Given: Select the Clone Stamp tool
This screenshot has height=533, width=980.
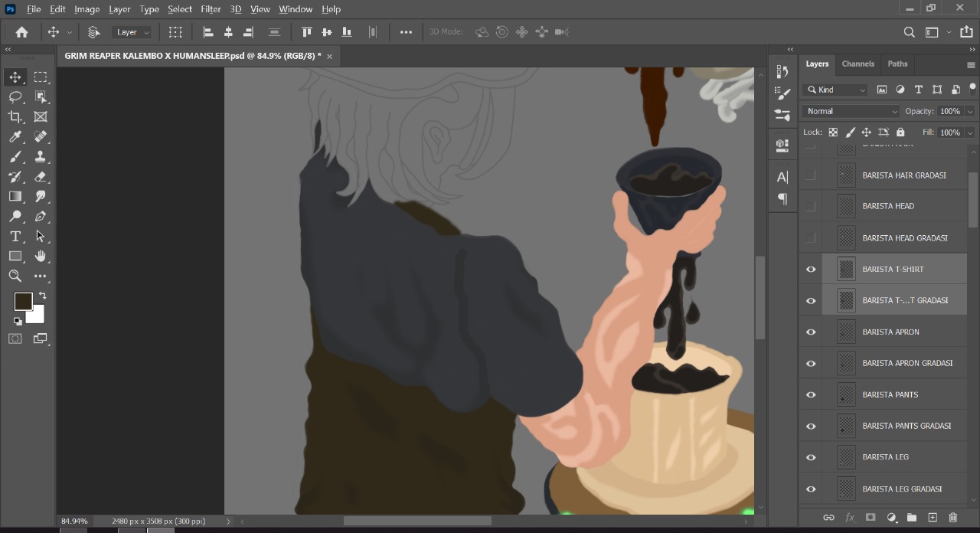Looking at the screenshot, I should (x=41, y=156).
